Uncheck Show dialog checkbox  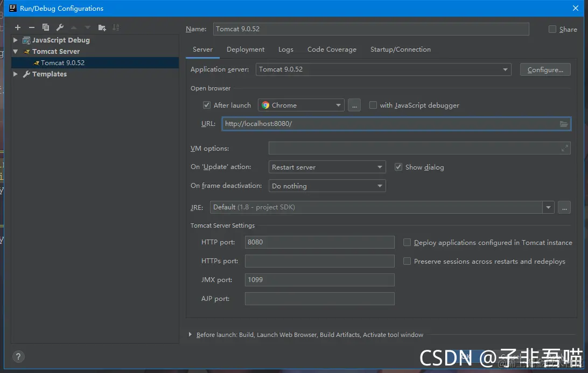click(398, 167)
